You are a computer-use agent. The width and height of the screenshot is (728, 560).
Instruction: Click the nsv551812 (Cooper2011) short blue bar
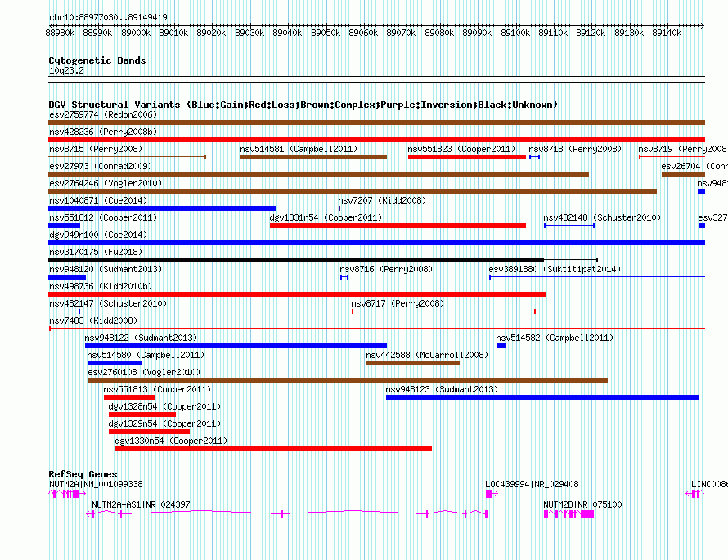(64, 226)
